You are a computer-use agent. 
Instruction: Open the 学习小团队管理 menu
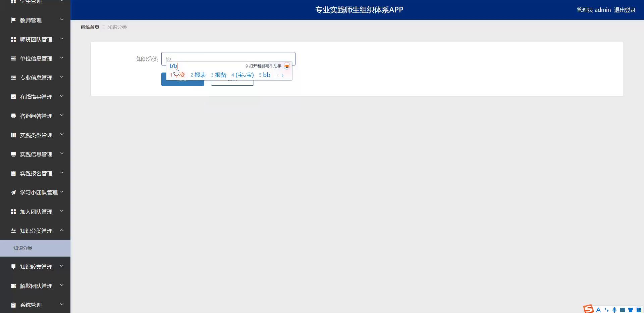pyautogui.click(x=35, y=192)
